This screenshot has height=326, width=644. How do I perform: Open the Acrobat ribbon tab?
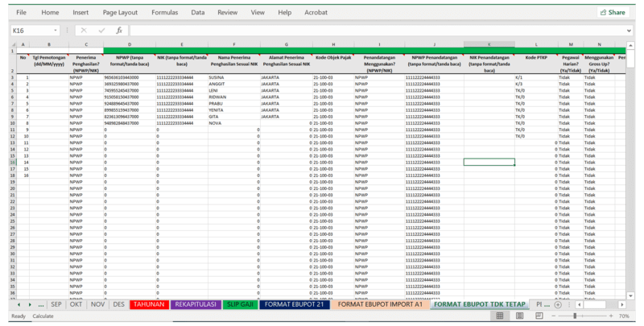[316, 12]
